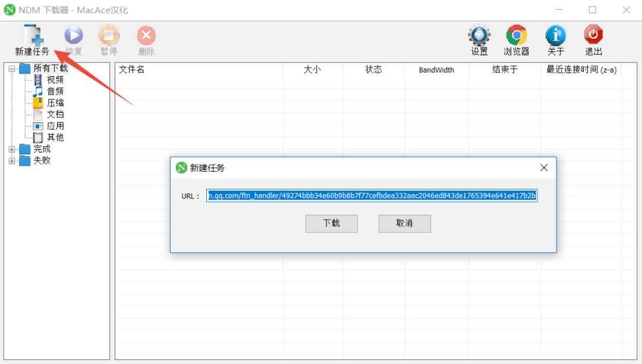This screenshot has height=364, width=642.
Task: Select the 失败 folder label
Action: click(x=42, y=160)
